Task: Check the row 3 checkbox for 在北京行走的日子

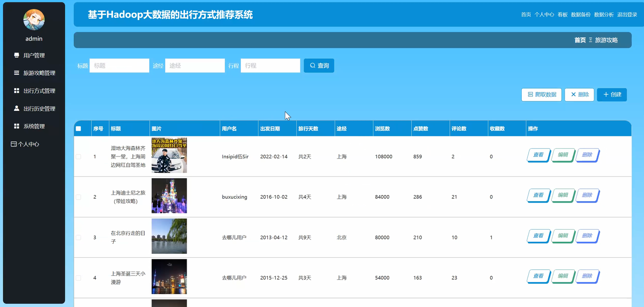Action: coord(78,237)
